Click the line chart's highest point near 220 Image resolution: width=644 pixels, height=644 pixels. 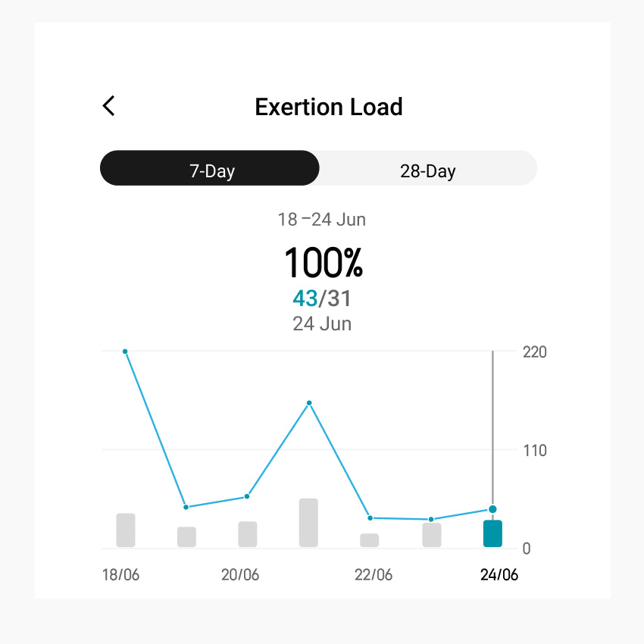125,352
